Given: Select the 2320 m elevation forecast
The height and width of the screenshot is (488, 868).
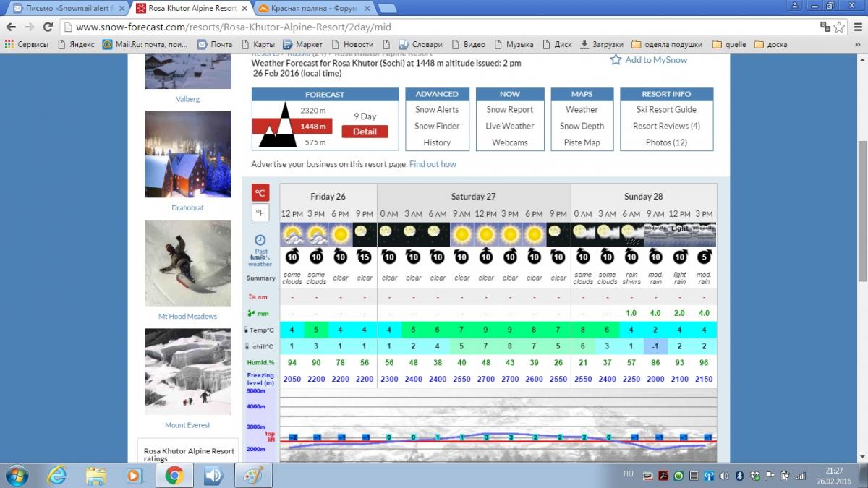Looking at the screenshot, I should point(313,111).
